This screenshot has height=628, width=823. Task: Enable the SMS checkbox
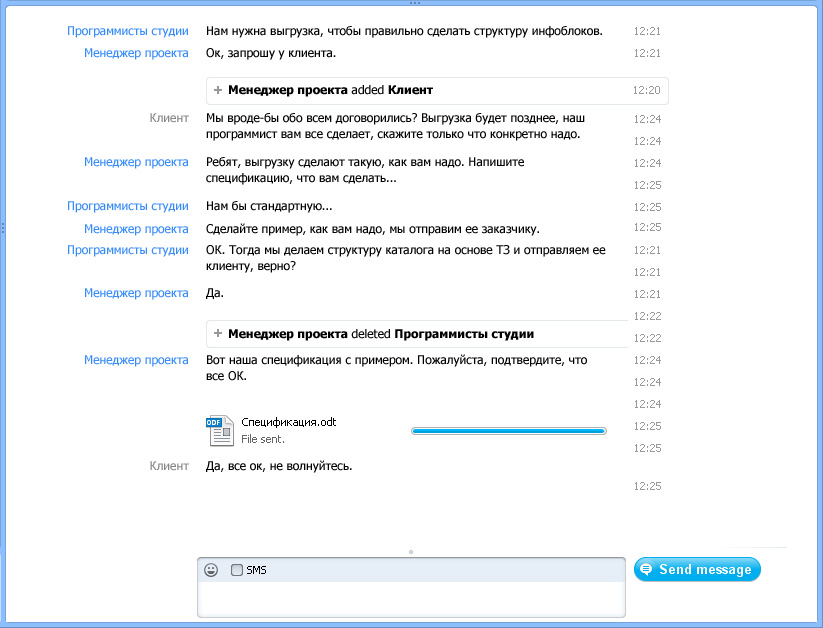237,570
